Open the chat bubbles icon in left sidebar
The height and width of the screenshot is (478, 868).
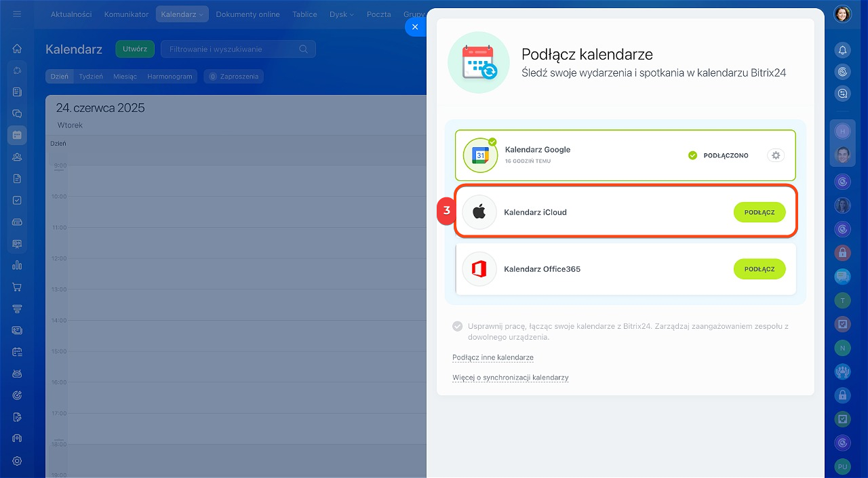click(17, 113)
